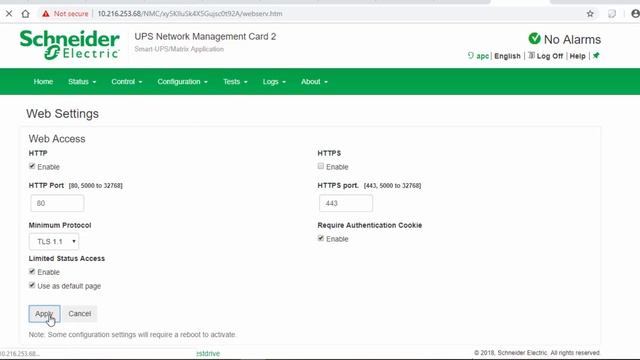Click the Schneider Electric logo
The width and height of the screenshot is (640, 360).
tap(70, 45)
